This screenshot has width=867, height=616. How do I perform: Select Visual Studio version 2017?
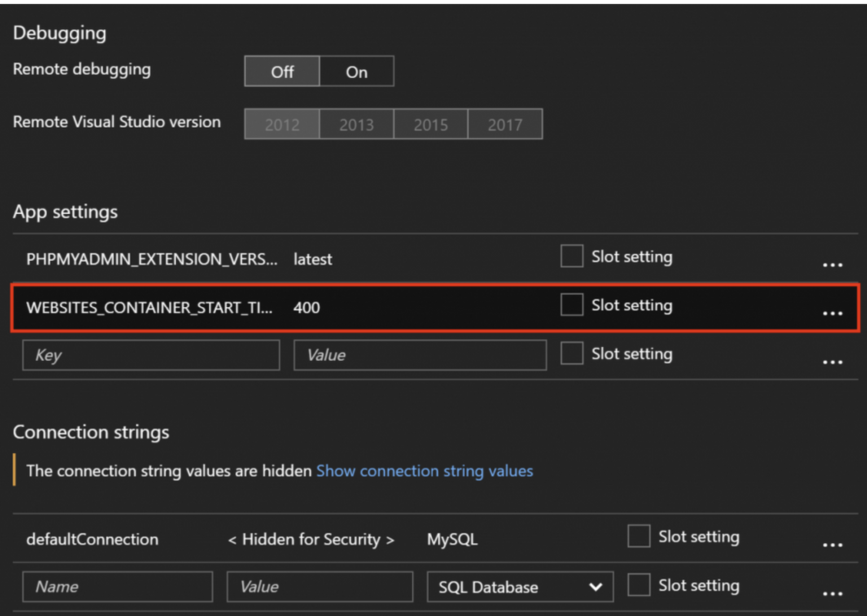tap(505, 124)
